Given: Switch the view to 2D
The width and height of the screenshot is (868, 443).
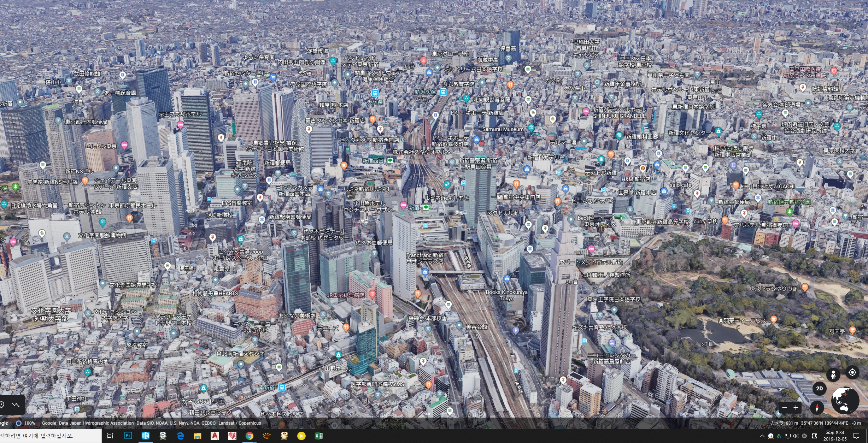Looking at the screenshot, I should click(819, 389).
